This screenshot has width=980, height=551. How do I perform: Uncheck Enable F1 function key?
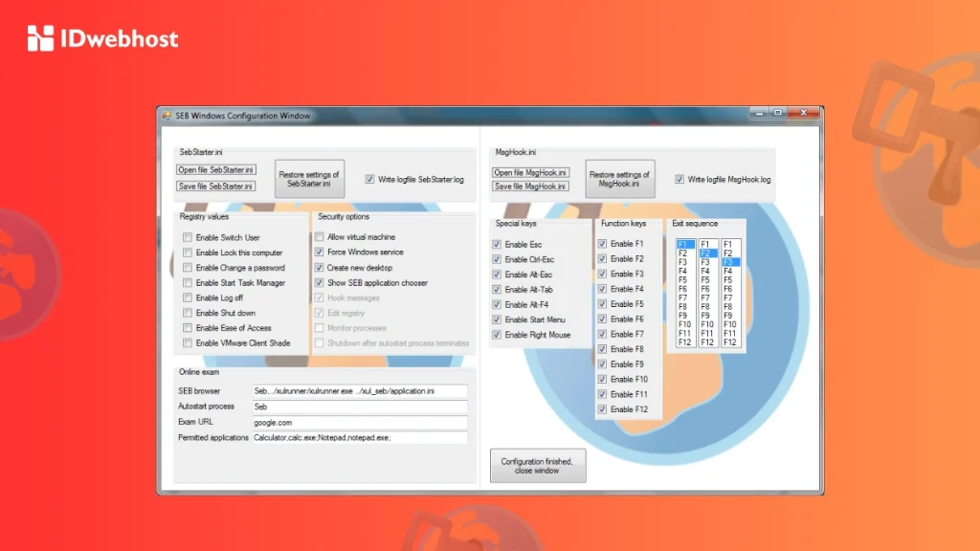(x=603, y=244)
